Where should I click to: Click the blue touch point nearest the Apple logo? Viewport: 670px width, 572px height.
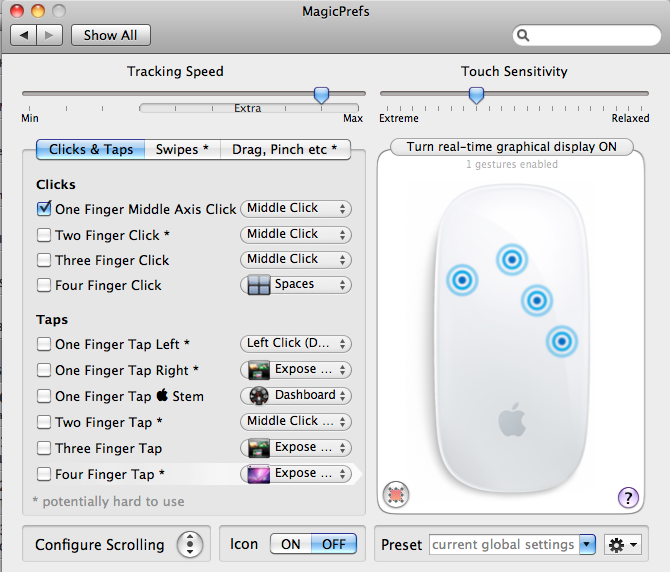click(562, 341)
